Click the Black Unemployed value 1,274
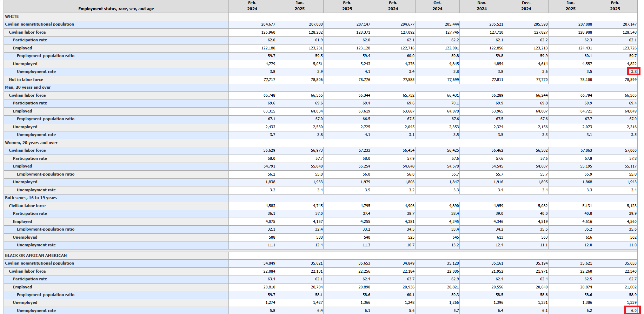Viewport: 644px width, 314px height. pyautogui.click(x=270, y=302)
